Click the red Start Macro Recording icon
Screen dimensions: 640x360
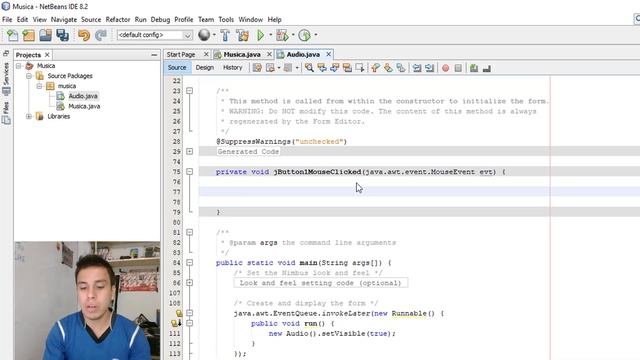click(445, 68)
